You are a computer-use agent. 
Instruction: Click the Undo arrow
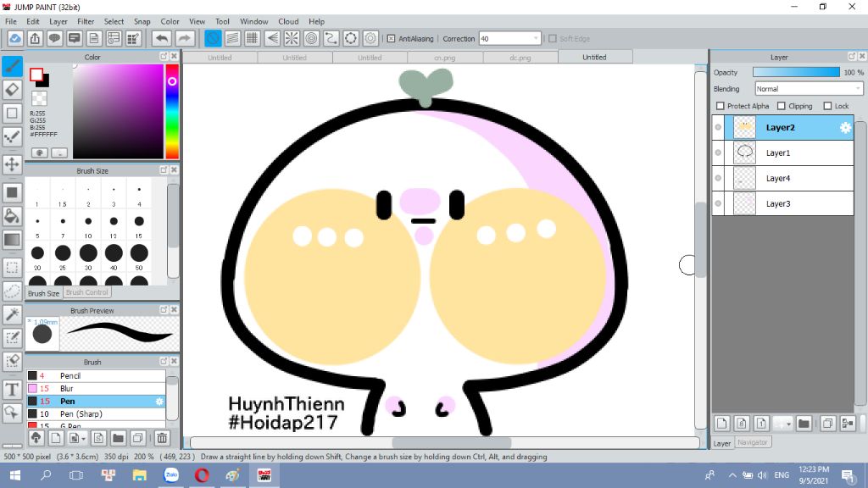[162, 39]
